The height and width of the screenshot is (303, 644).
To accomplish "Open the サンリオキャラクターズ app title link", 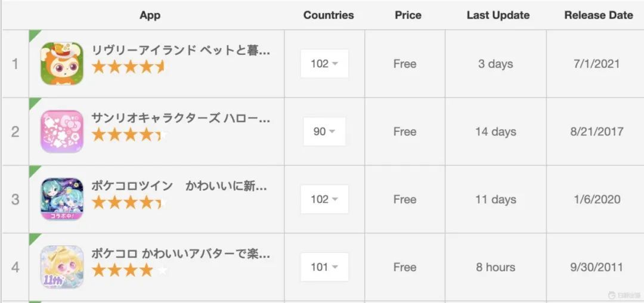I will [x=181, y=118].
